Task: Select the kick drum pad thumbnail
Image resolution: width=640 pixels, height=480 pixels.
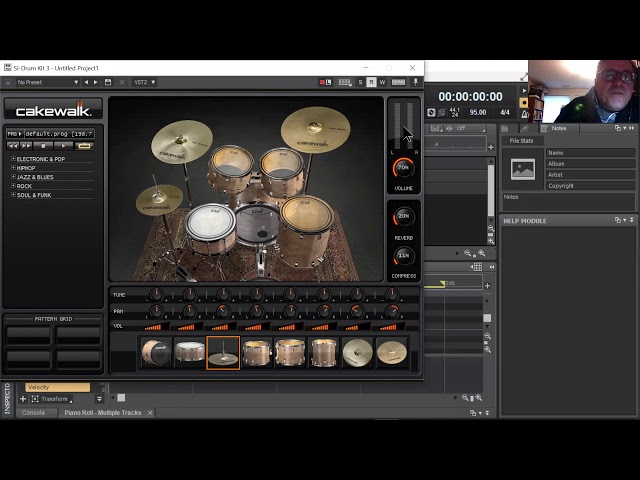Action: [156, 353]
